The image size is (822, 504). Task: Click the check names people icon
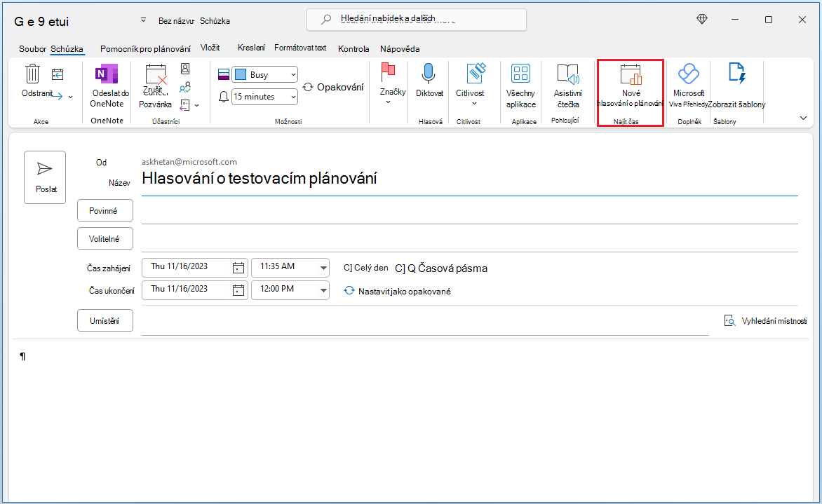[x=185, y=87]
